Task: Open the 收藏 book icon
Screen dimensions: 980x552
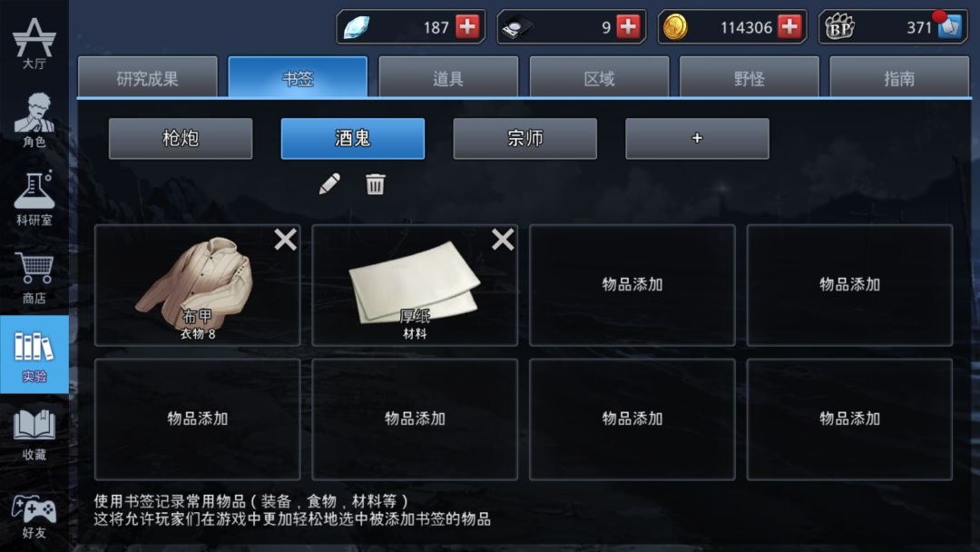Action: (x=34, y=435)
